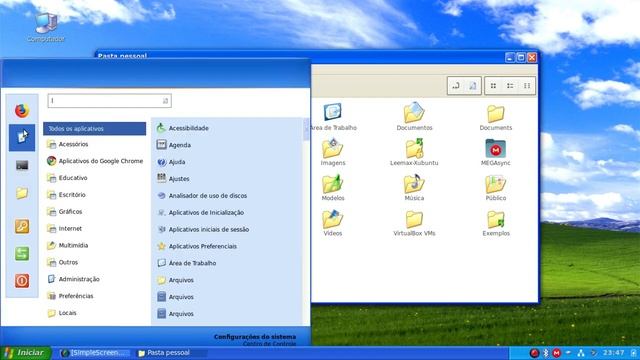Click the Iniciar start button

(x=26, y=353)
